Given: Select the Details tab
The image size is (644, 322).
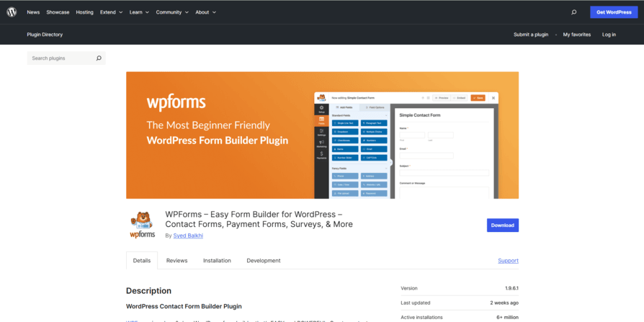Looking at the screenshot, I should click(x=142, y=260).
